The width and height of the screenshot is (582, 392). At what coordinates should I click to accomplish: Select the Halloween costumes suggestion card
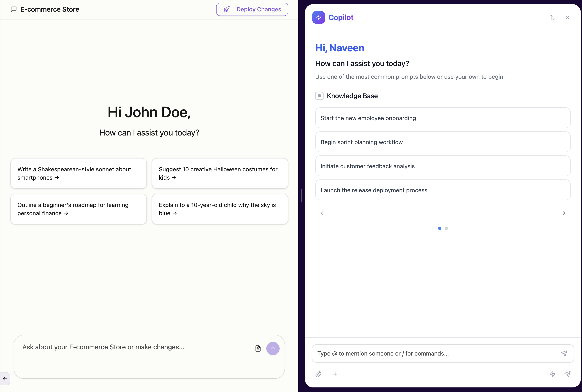pos(220,173)
